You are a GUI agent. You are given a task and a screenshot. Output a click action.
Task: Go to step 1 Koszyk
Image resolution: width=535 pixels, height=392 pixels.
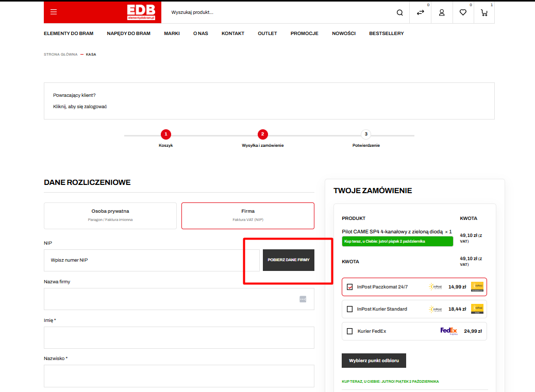coord(166,134)
